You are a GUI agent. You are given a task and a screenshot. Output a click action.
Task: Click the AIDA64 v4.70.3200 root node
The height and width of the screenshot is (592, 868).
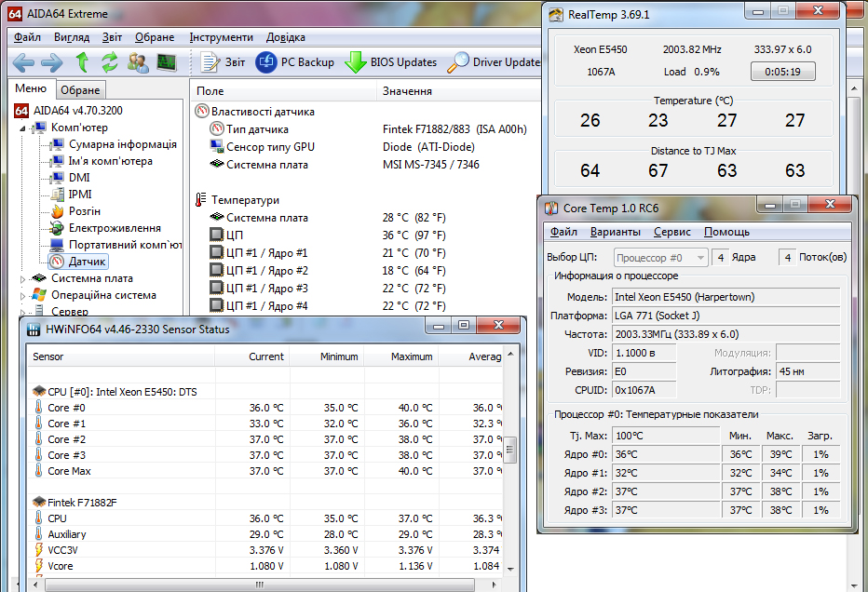click(x=69, y=111)
